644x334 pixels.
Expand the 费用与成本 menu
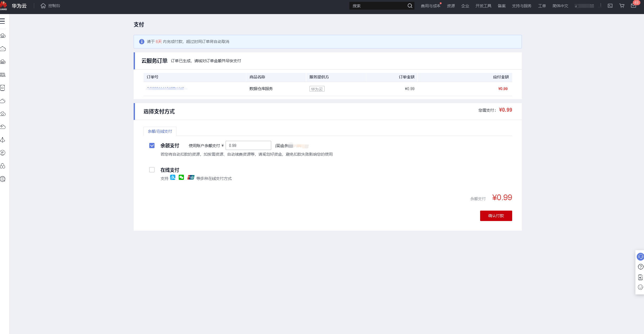[x=430, y=6]
